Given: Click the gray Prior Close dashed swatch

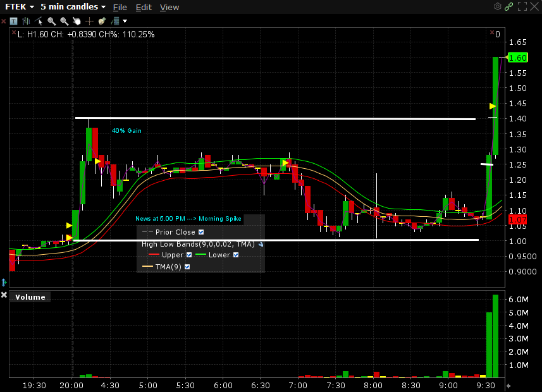Looking at the screenshot, I should (x=147, y=232).
